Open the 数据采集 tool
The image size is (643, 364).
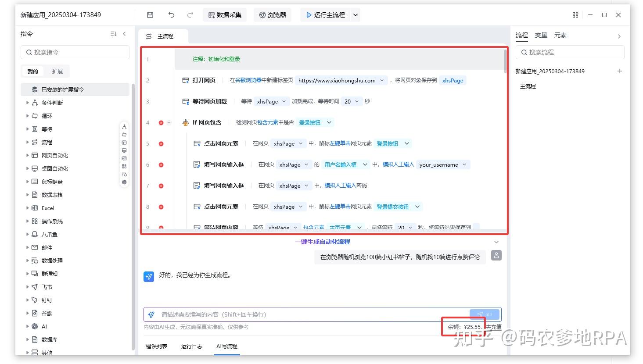[x=225, y=14]
